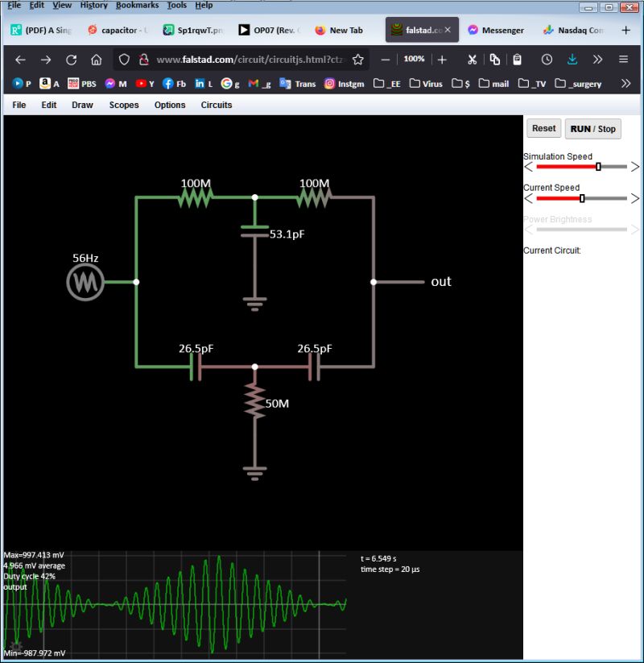Image resolution: width=644 pixels, height=663 pixels.
Task: Open browsing history via the clock icon
Action: tap(547, 59)
